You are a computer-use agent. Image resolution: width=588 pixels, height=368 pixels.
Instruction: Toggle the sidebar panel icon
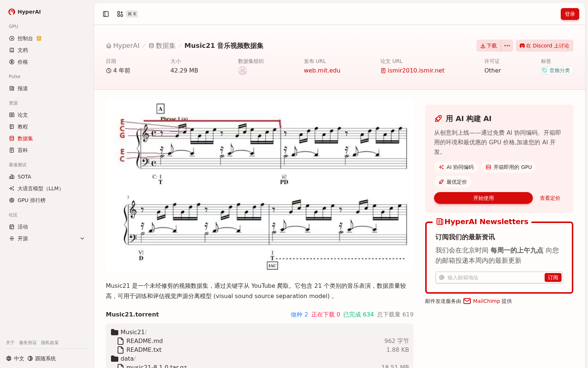pyautogui.click(x=106, y=14)
